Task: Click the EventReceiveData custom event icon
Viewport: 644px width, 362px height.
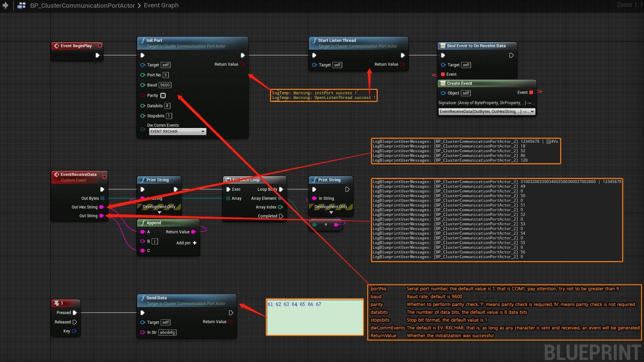Action: (x=56, y=175)
